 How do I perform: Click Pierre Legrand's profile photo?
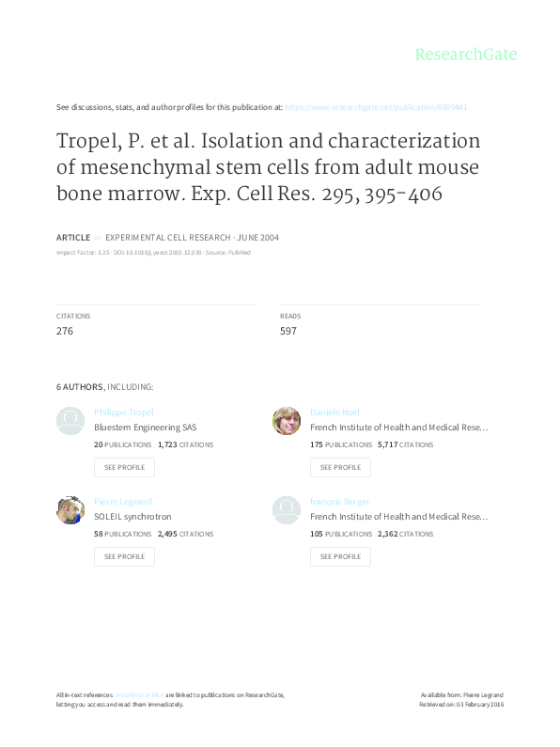click(70, 510)
